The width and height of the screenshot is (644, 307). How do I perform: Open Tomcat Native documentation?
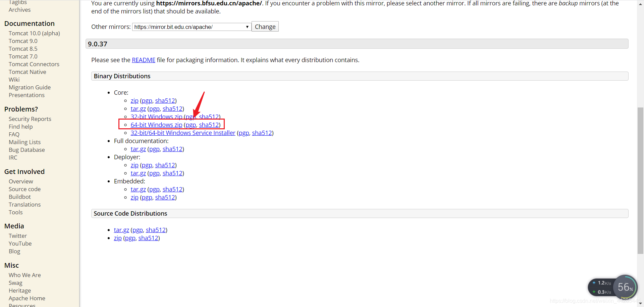[x=28, y=72]
